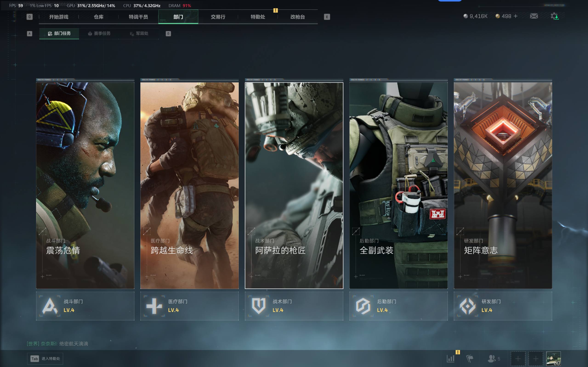Open the 军需处 sub-tab
This screenshot has width=588, height=367.
point(139,34)
